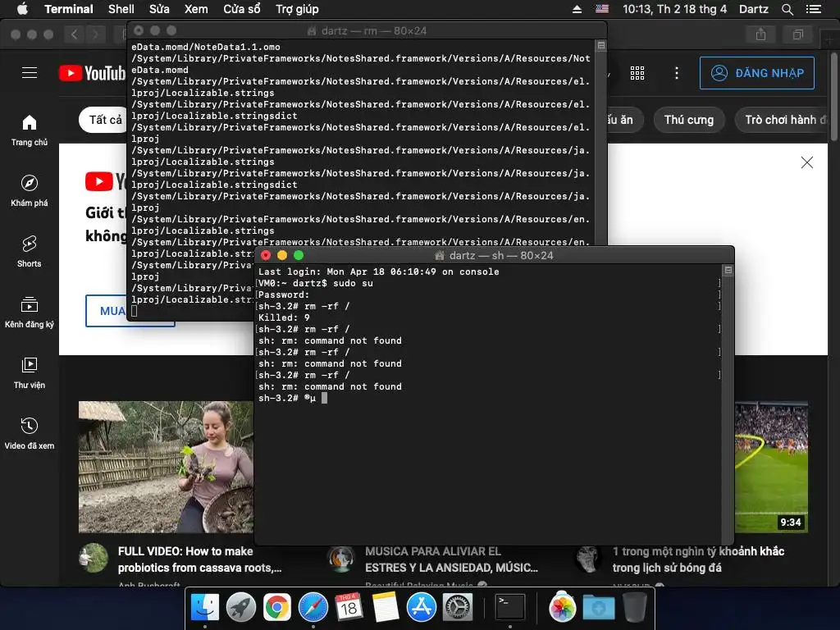Screen dimensions: 840x630
Task: Open Thư viện in YouTube sidebar
Action: point(30,373)
